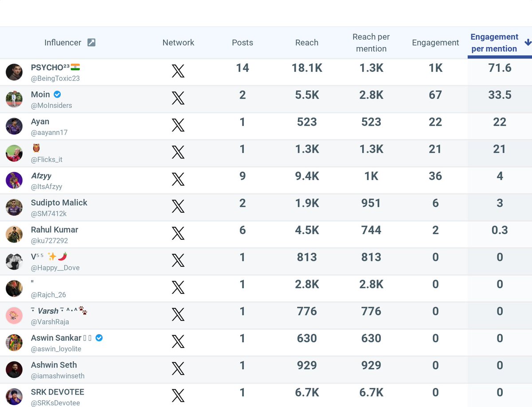532x407 pixels.
Task: Click X network icon in Rahul Kumar row
Action: pyautogui.click(x=178, y=234)
